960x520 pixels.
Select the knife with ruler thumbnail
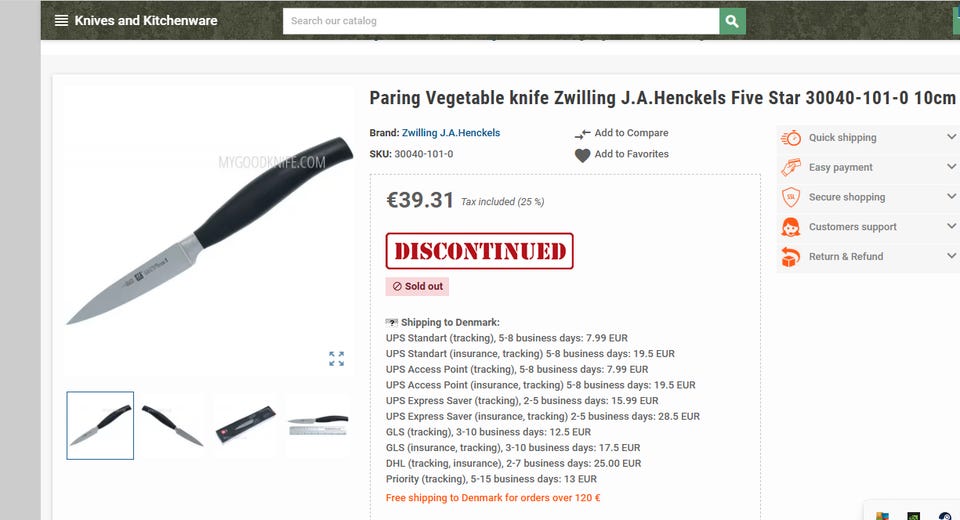coord(318,426)
